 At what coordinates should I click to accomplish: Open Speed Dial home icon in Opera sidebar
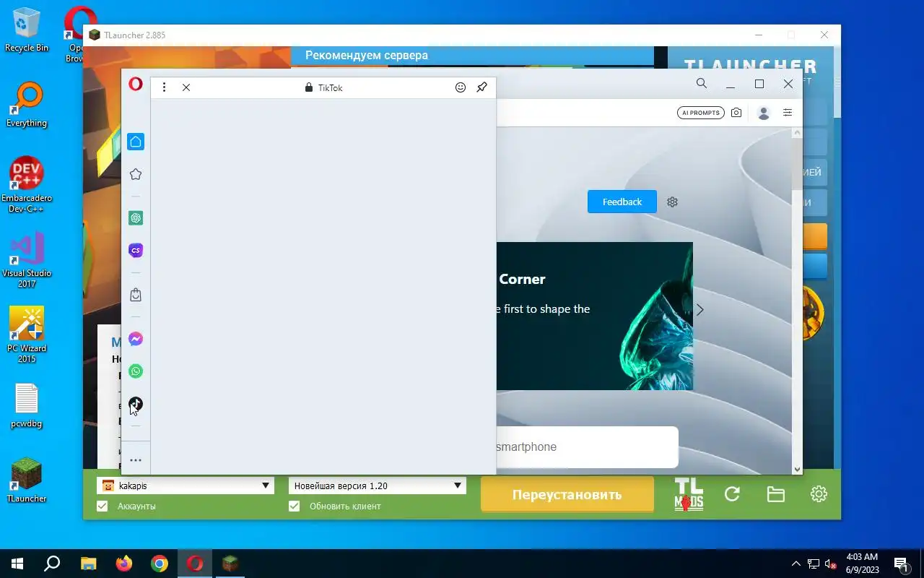(136, 142)
